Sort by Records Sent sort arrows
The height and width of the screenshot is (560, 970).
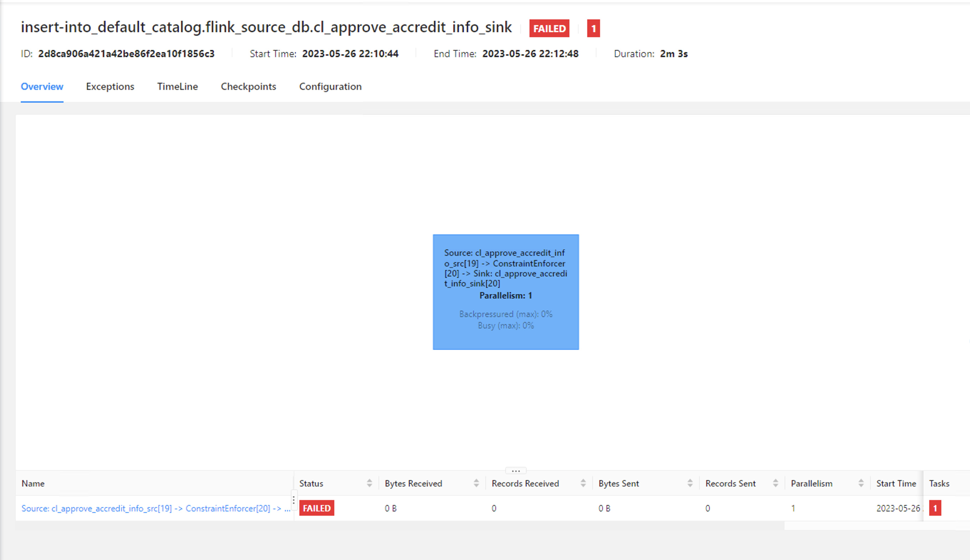(775, 483)
